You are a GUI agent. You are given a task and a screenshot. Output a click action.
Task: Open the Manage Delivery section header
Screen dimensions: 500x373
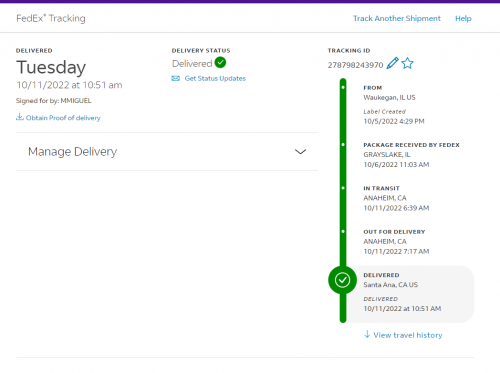167,152
